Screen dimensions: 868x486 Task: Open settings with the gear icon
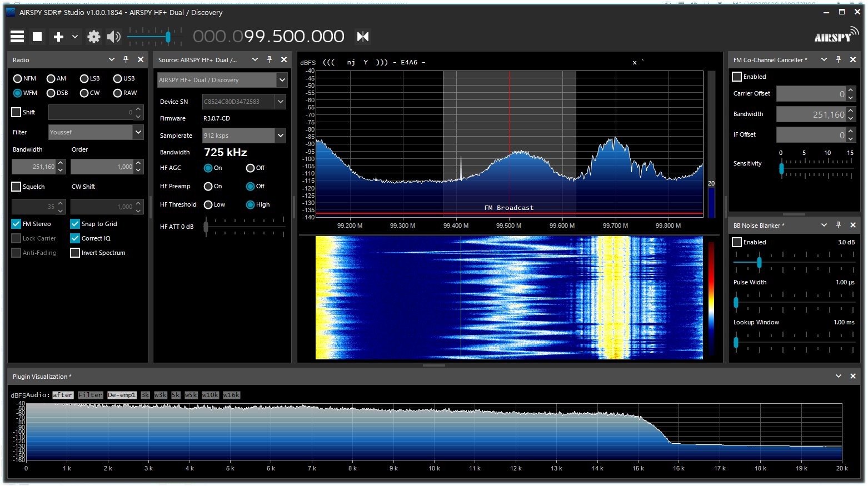(x=94, y=37)
